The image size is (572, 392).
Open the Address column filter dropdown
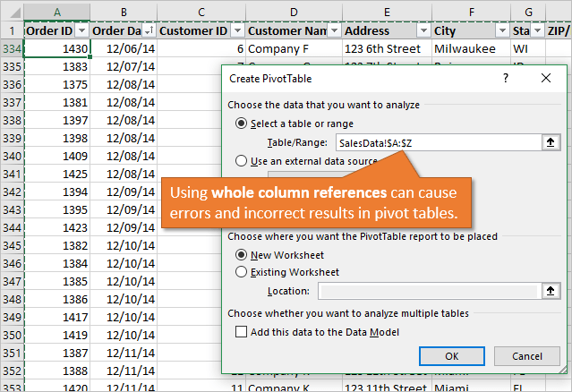(x=420, y=30)
